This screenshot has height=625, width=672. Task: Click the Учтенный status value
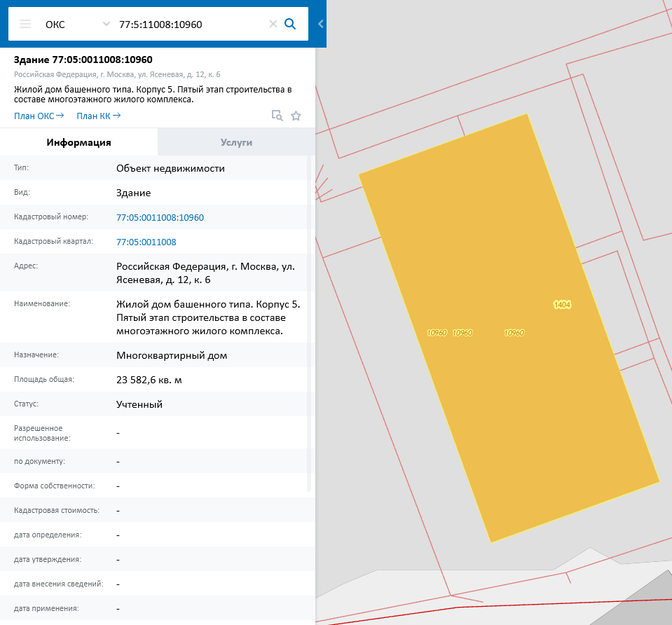point(139,404)
